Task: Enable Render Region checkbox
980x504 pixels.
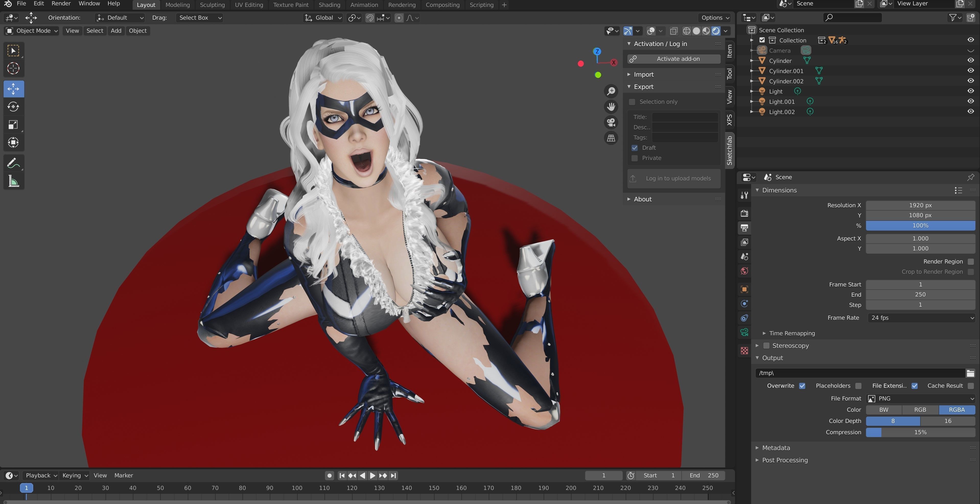Action: [x=971, y=261]
